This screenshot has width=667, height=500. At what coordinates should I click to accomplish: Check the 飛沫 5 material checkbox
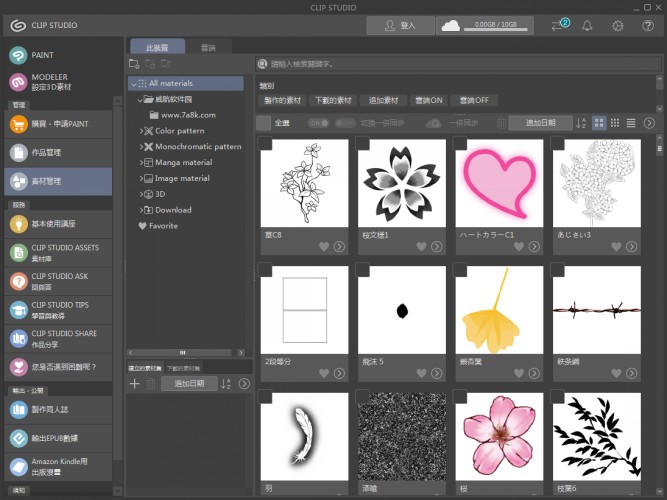[x=363, y=270]
